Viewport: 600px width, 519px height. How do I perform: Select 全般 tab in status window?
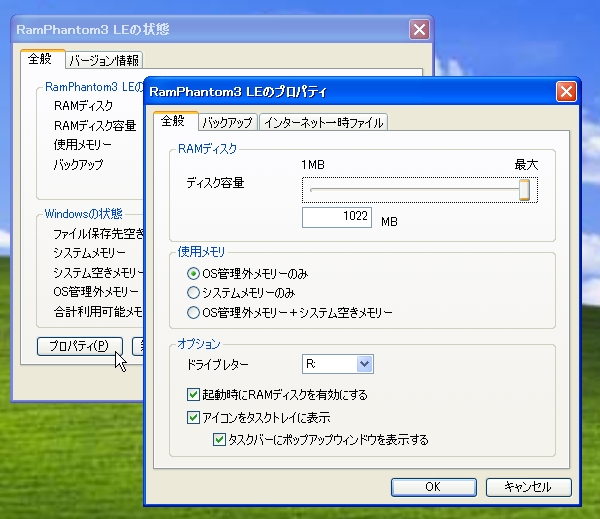(42, 59)
